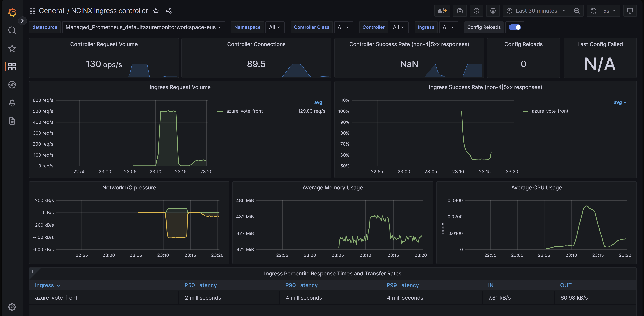Click the star/bookmark favorite icon

click(156, 10)
